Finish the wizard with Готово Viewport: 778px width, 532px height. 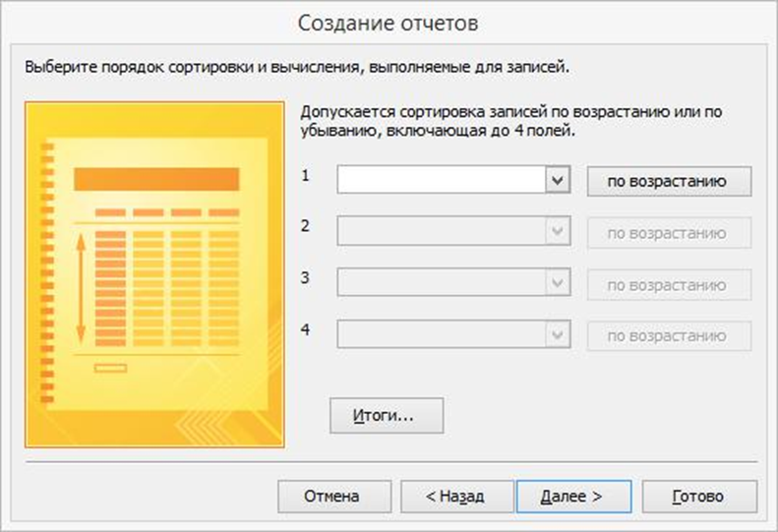point(699,497)
